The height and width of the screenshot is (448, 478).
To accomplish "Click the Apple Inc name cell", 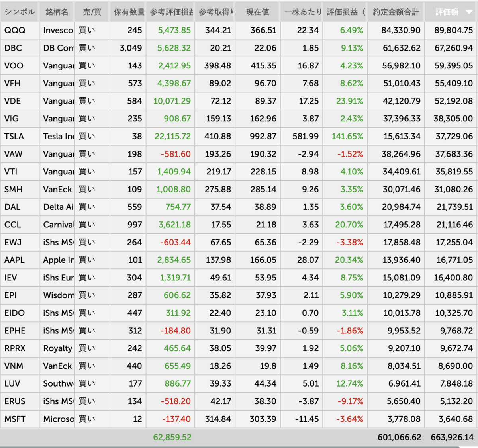I will pos(57,260).
